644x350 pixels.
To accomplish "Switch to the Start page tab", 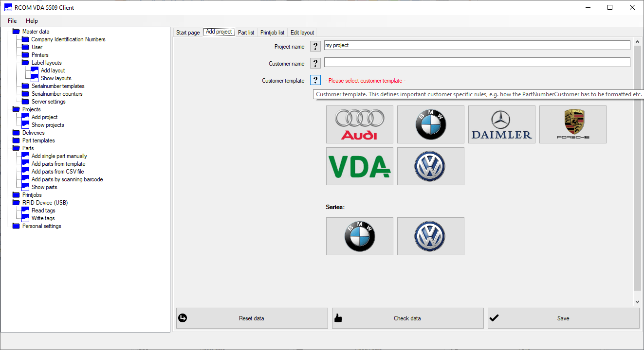I will 188,33.
